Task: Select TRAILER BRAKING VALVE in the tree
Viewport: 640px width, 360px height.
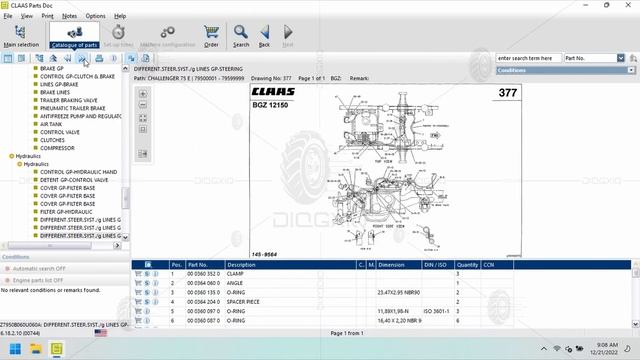Action: [x=69, y=100]
